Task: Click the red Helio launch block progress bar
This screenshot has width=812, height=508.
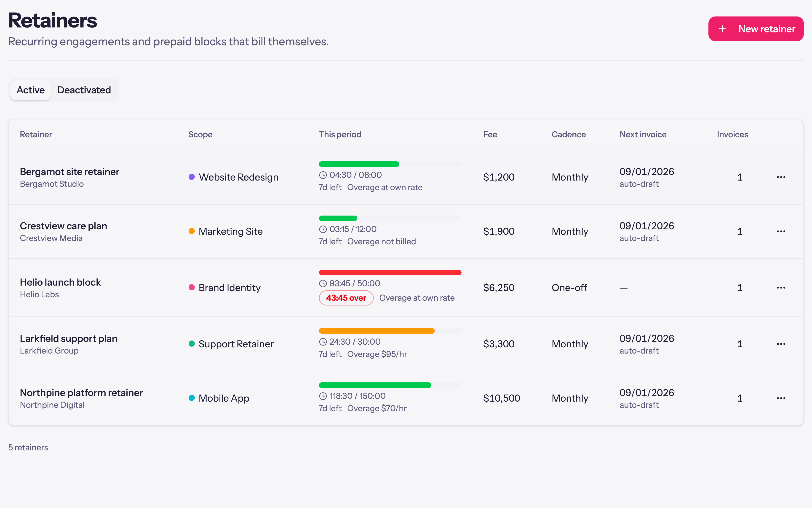Action: (x=390, y=273)
